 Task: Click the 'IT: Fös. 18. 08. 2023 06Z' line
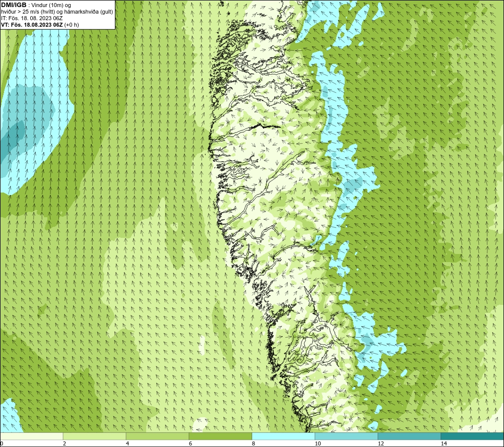[32, 18]
